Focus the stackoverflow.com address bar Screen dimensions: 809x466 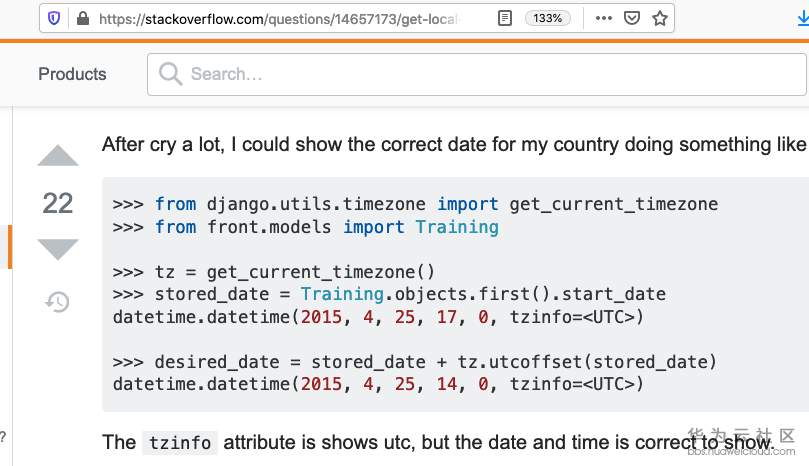280,18
